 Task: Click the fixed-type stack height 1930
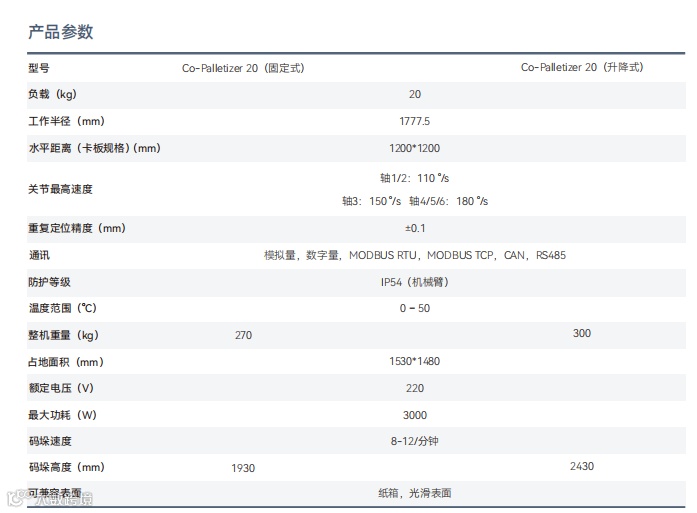point(243,468)
